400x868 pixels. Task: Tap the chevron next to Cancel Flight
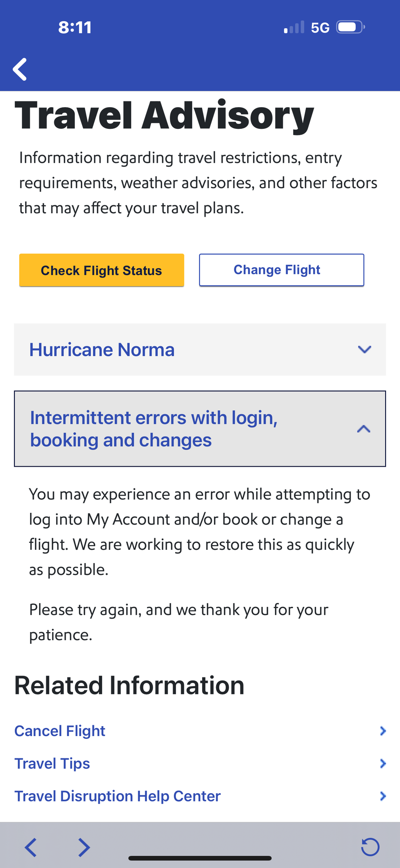pyautogui.click(x=383, y=731)
